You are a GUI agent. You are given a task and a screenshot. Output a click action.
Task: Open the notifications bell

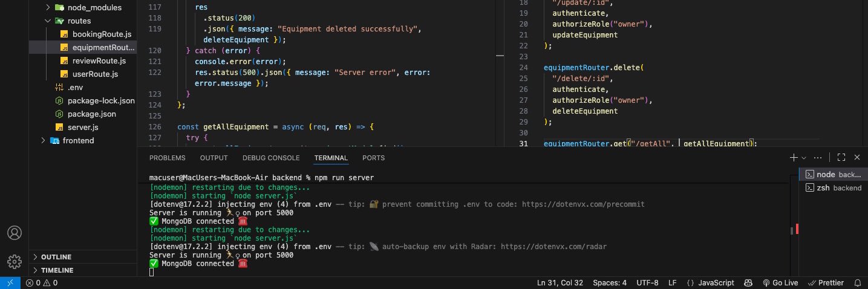click(x=858, y=282)
